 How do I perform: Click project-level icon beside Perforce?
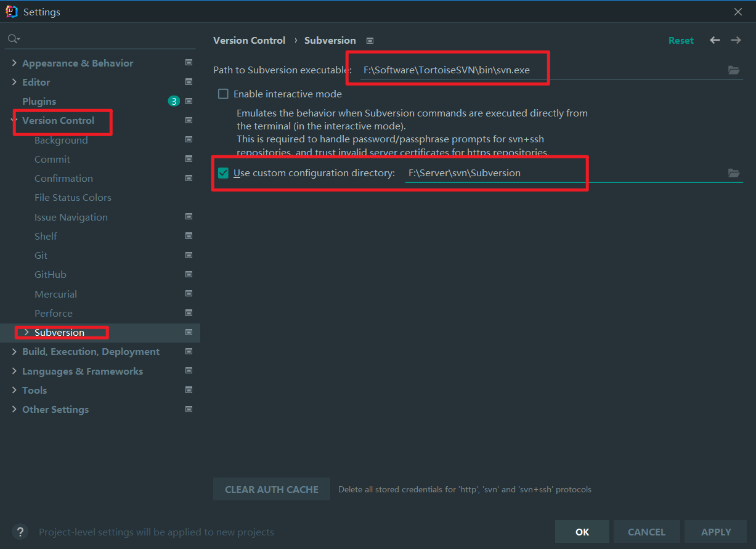189,313
